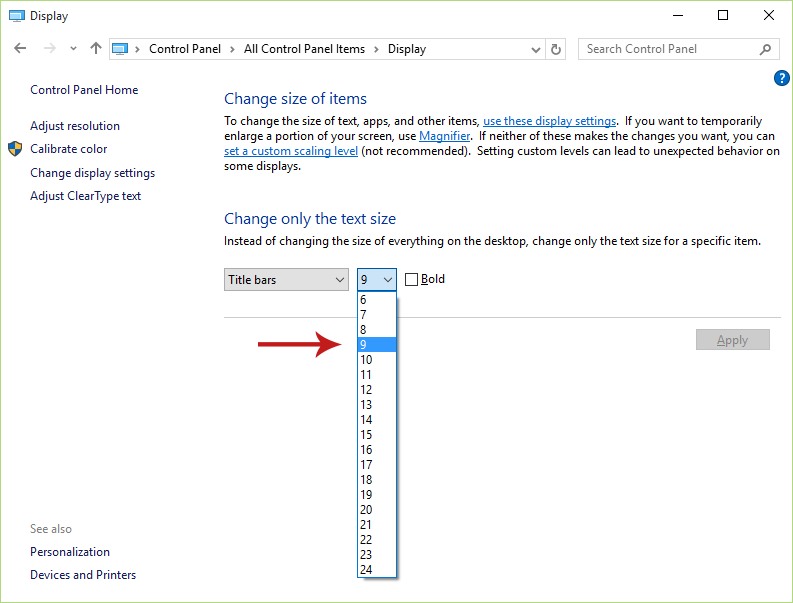The height and width of the screenshot is (603, 793).
Task: Open the help question mark icon
Action: 781,78
